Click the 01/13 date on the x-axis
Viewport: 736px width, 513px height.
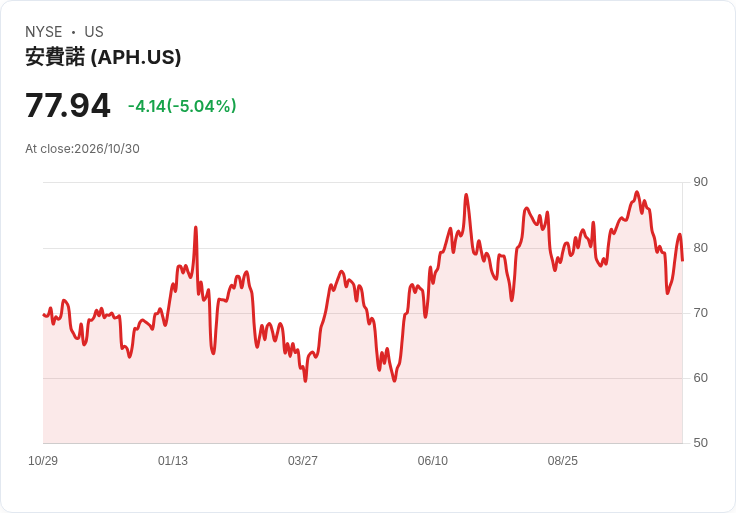(173, 461)
